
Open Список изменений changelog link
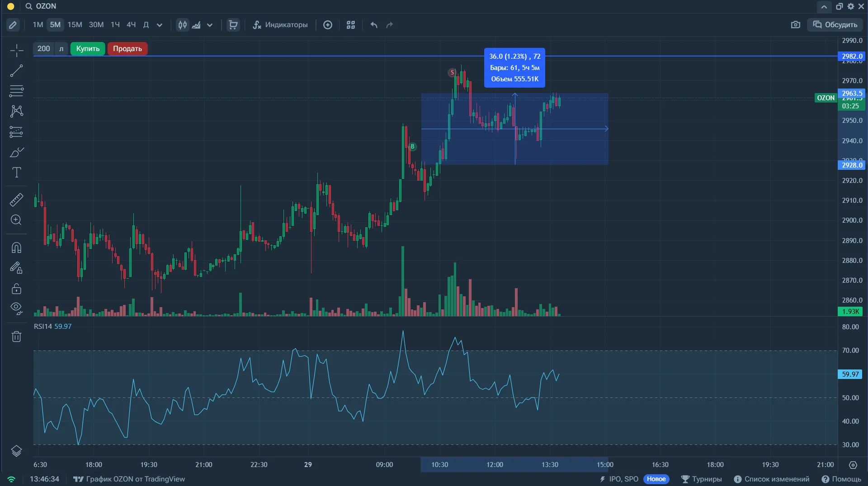pyautogui.click(x=772, y=479)
